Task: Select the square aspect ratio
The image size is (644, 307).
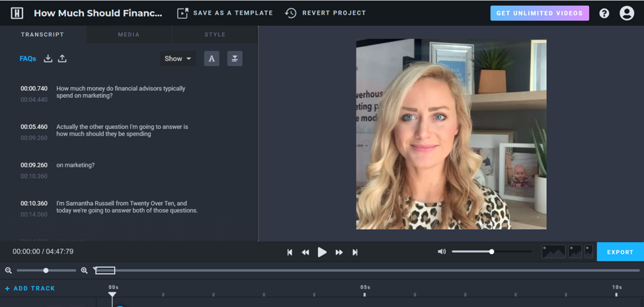Action: click(575, 252)
